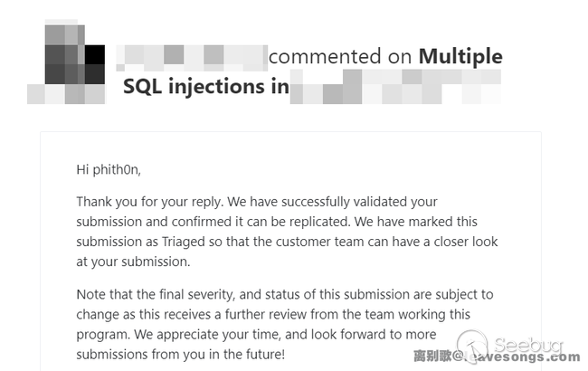This screenshot has width=588, height=371.
Task: Click the "We appreciate your time" sentence
Action: [x=224, y=334]
